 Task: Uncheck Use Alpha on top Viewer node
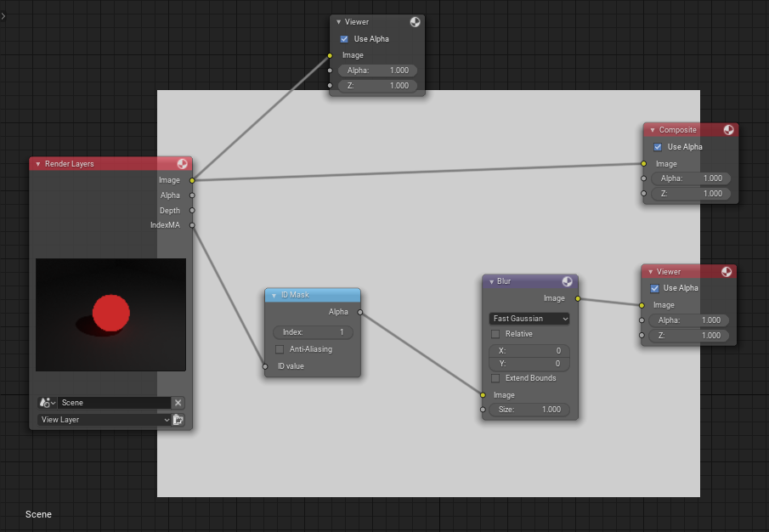tap(344, 39)
